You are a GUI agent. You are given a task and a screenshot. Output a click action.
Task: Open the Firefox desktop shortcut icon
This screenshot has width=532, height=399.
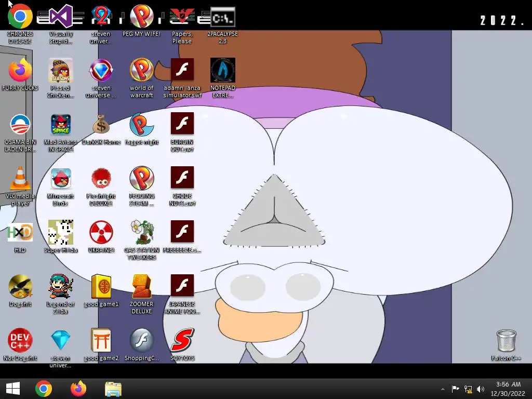pyautogui.click(x=20, y=70)
